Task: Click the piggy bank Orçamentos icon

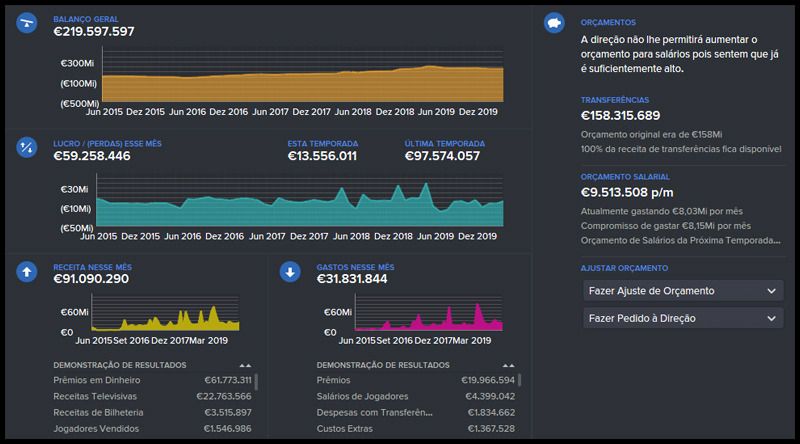Action: (x=555, y=24)
